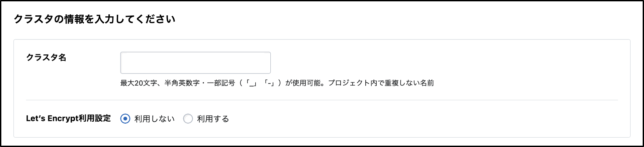This screenshot has width=644, height=147.
Task: Select the 利用する radio button
Action: click(188, 119)
